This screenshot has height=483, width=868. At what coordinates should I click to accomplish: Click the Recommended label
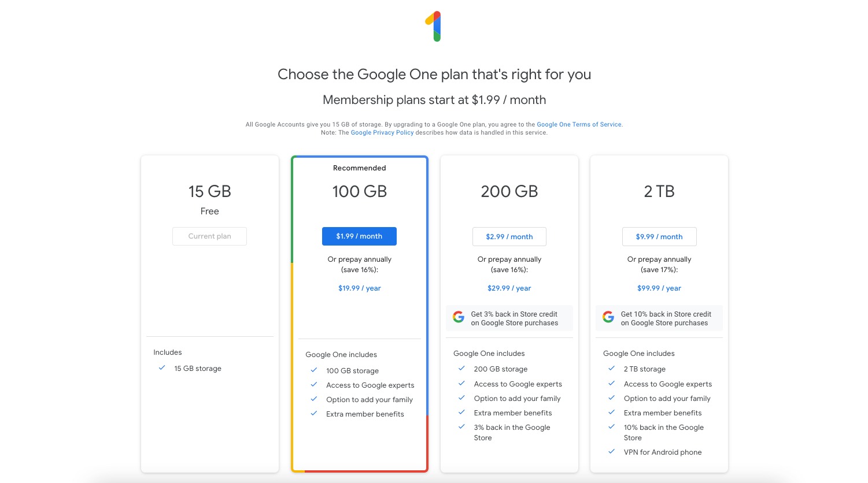click(x=360, y=168)
